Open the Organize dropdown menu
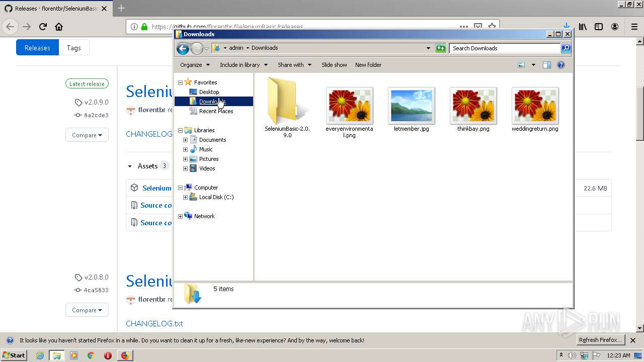 [195, 65]
